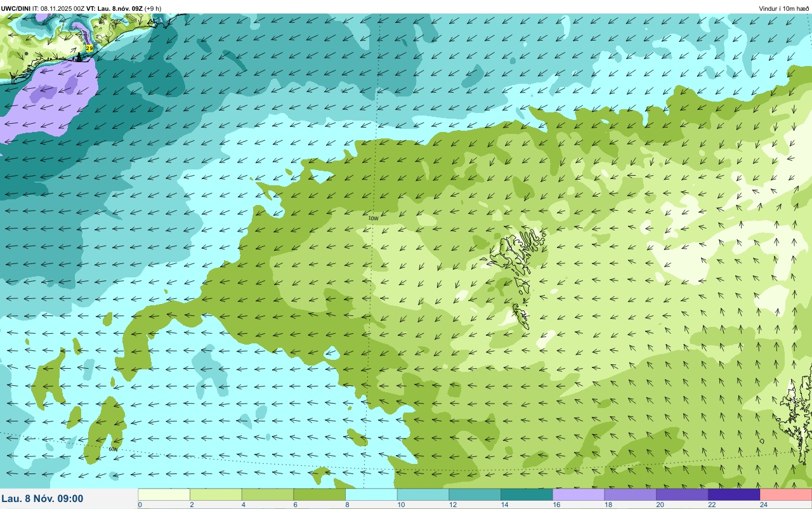The width and height of the screenshot is (812, 509).
Task: Click the 'UWC/DINI' model label in header
Action: point(16,8)
